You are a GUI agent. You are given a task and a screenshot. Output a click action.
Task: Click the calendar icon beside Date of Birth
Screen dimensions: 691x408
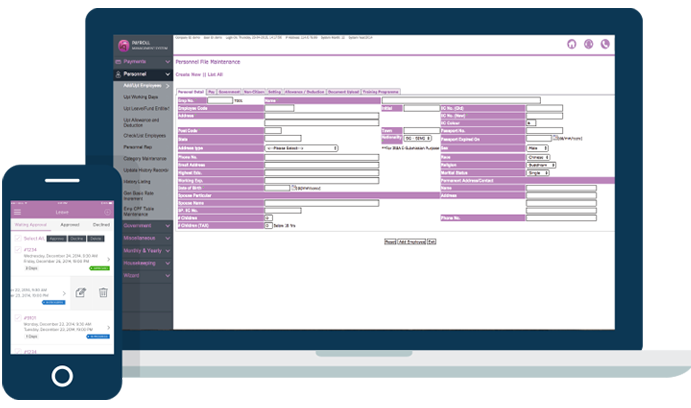point(292,187)
